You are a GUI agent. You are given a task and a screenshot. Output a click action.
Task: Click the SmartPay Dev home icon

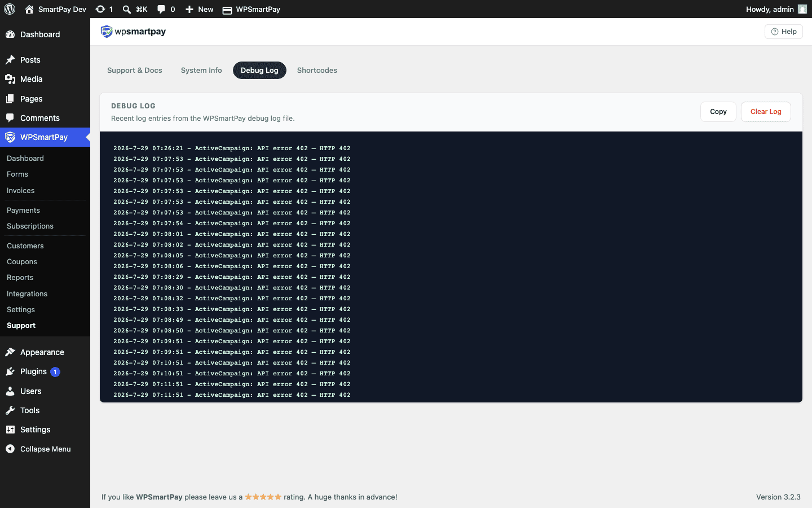point(29,9)
